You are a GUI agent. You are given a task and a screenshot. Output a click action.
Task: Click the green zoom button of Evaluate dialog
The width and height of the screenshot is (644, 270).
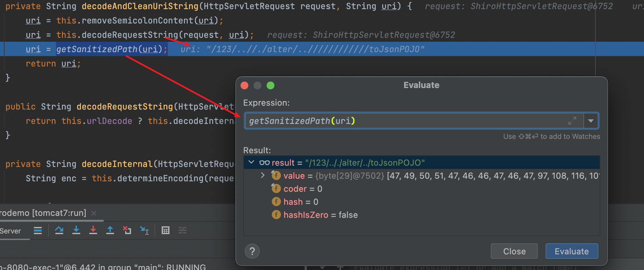tap(271, 85)
